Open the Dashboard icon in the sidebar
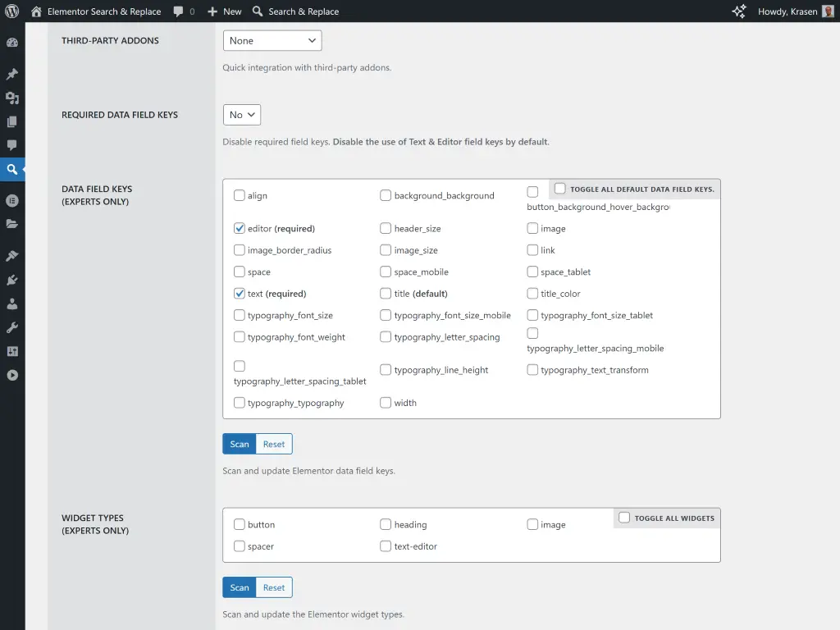 pos(12,42)
